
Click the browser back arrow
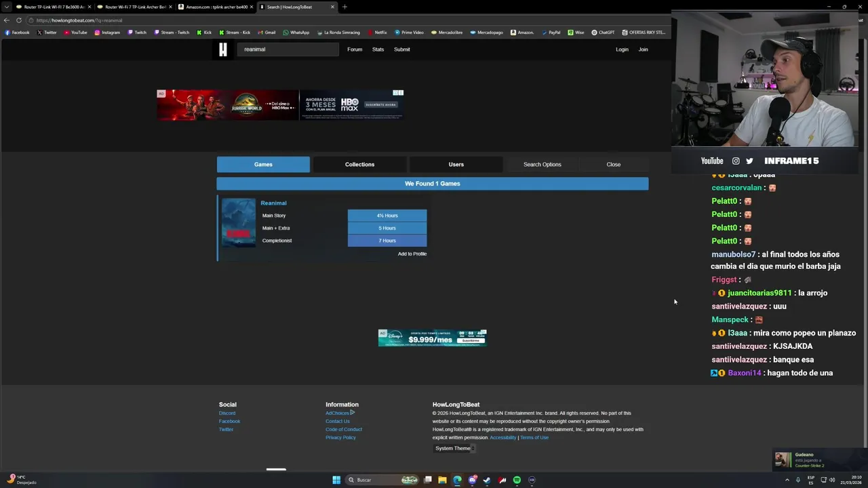[7, 20]
